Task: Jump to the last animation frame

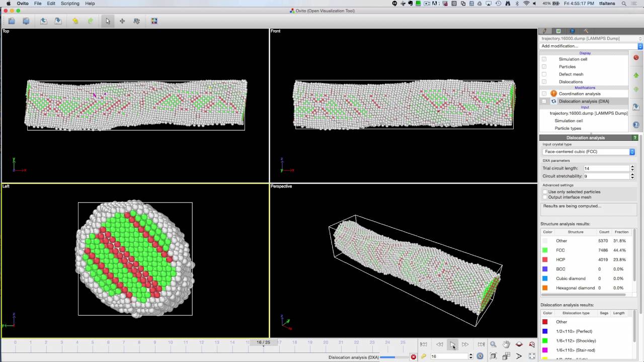Action: pos(481,344)
